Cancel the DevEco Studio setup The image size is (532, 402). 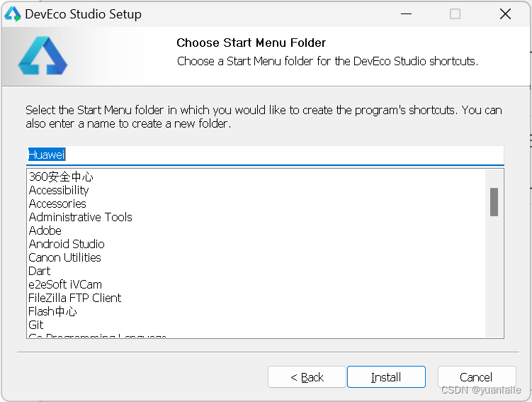point(476,377)
